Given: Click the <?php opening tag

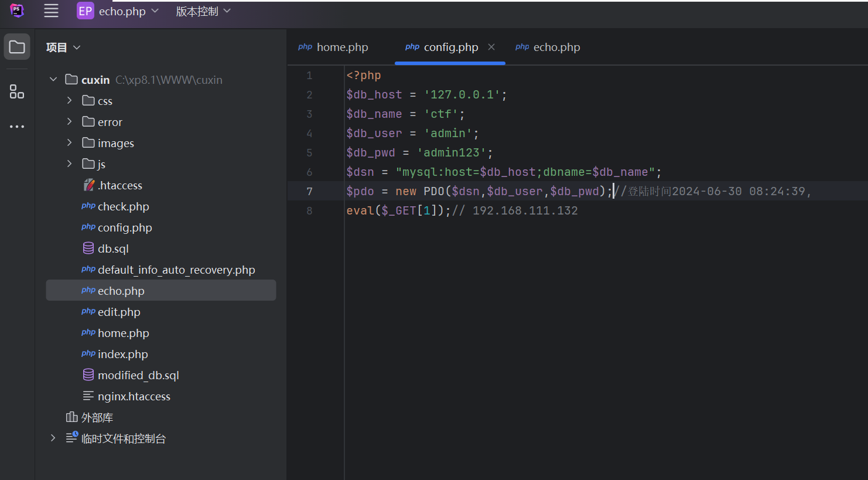Looking at the screenshot, I should (x=364, y=75).
